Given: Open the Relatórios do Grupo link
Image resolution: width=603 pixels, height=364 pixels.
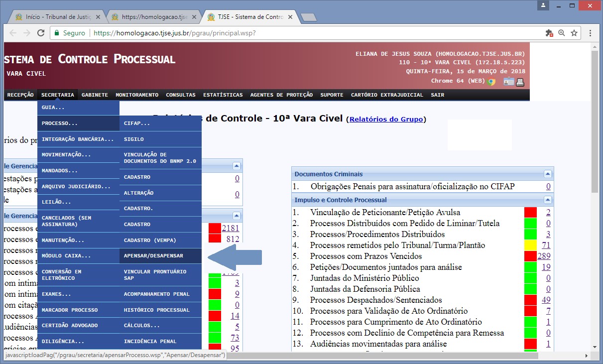Looking at the screenshot, I should (x=386, y=120).
